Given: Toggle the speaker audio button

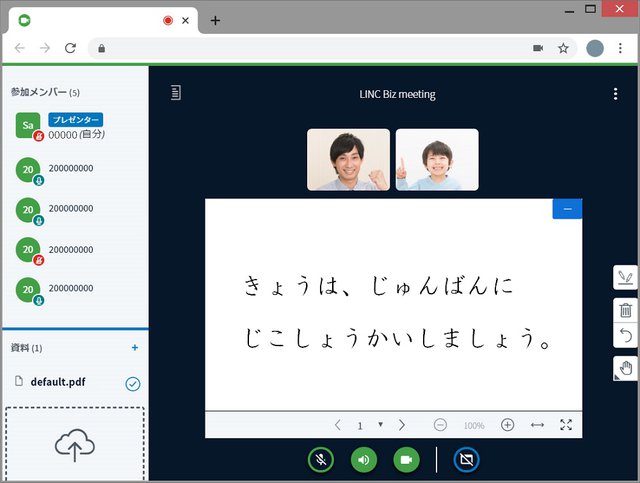Looking at the screenshot, I should (x=363, y=460).
